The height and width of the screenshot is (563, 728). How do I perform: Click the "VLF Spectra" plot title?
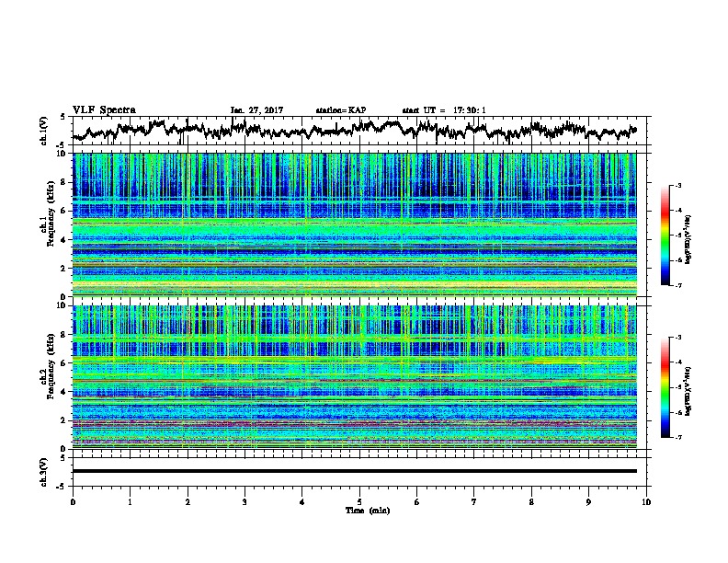pyautogui.click(x=104, y=110)
